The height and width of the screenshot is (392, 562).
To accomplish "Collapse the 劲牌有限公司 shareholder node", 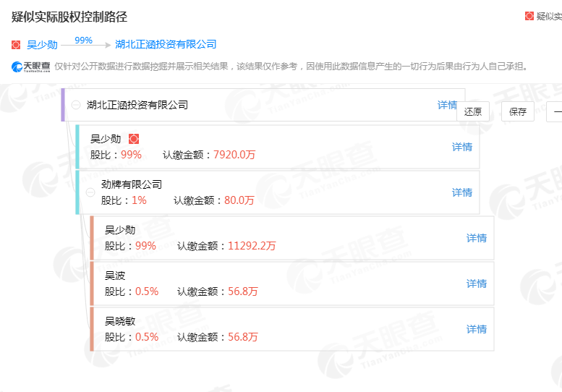I will click(x=90, y=192).
